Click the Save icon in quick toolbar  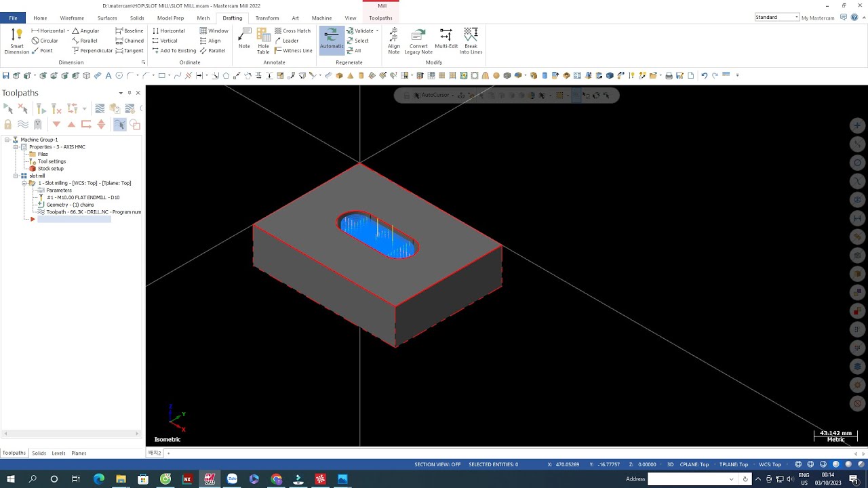[x=5, y=75]
